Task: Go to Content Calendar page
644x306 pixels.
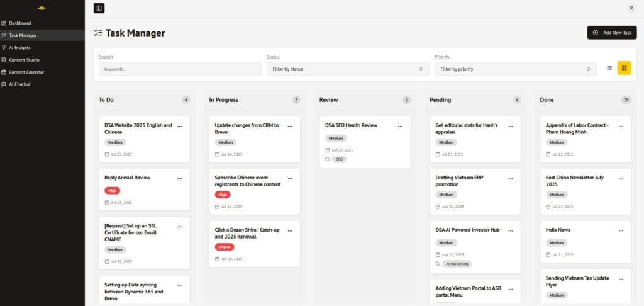Action: [26, 72]
